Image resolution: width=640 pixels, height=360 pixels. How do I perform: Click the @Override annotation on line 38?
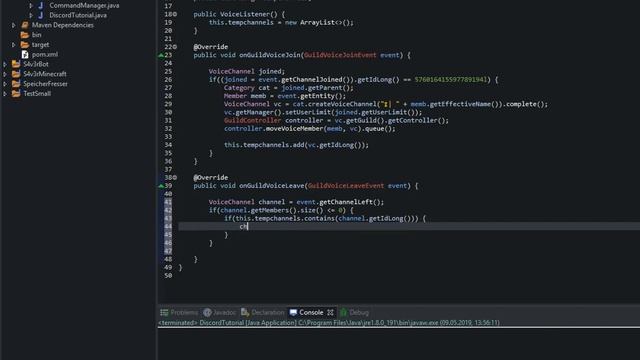pos(211,178)
